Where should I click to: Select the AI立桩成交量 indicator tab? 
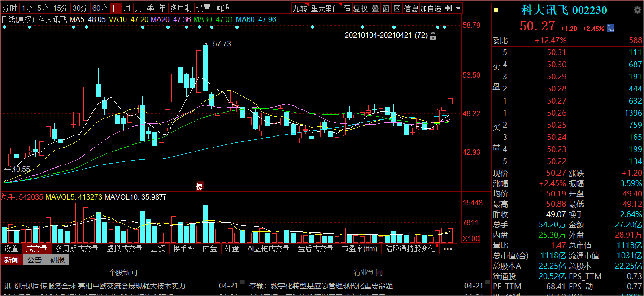click(x=268, y=248)
